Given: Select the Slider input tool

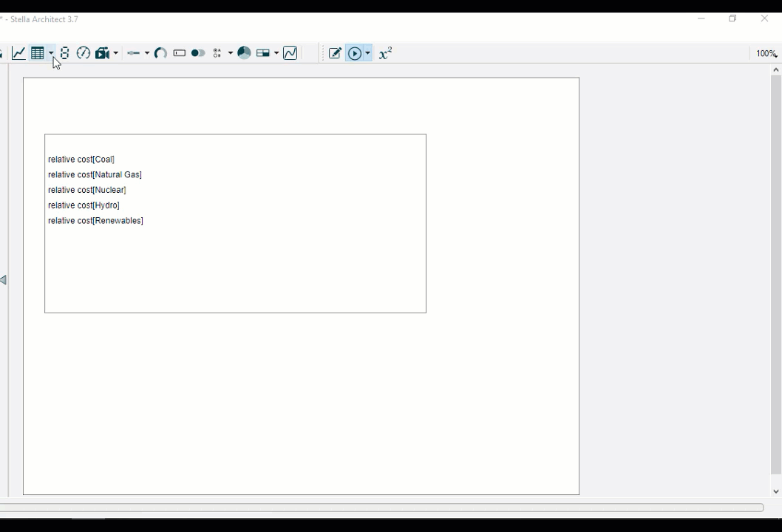Looking at the screenshot, I should tap(133, 53).
